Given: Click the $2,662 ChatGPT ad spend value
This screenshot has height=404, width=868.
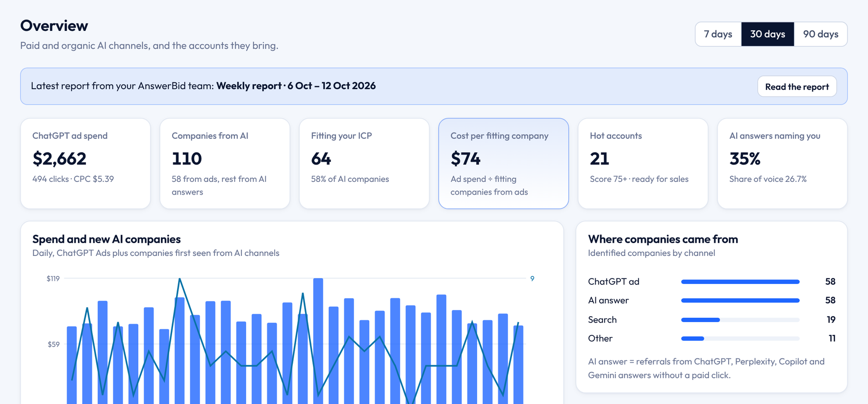Looking at the screenshot, I should (59, 158).
